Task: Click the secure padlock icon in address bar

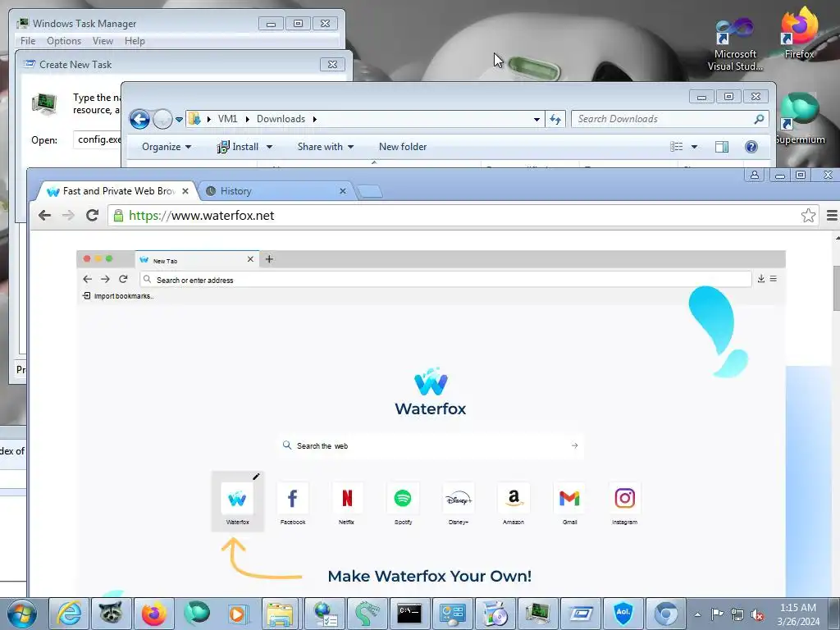Action: (118, 216)
